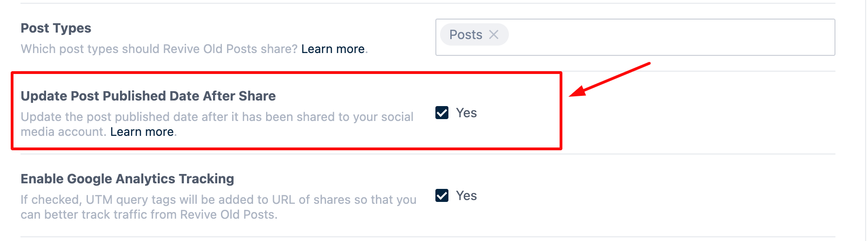Click 'Update Post Published Date After Share' heading
The image size is (868, 241).
click(148, 96)
